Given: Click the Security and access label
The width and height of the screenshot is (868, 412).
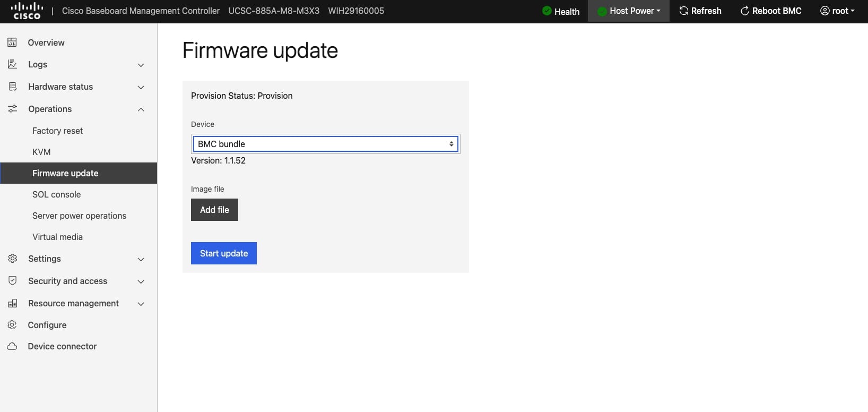Looking at the screenshot, I should [x=68, y=281].
